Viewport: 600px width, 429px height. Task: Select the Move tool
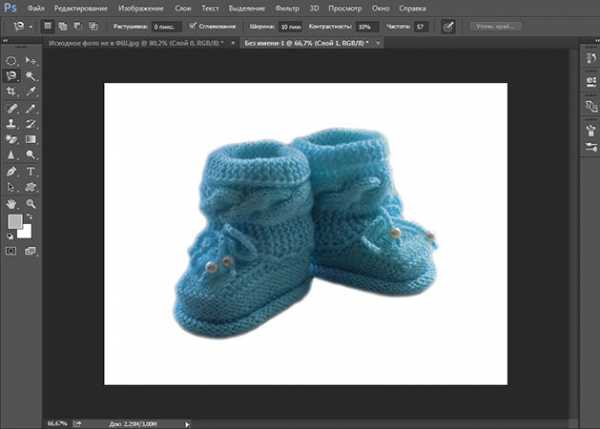tap(30, 60)
